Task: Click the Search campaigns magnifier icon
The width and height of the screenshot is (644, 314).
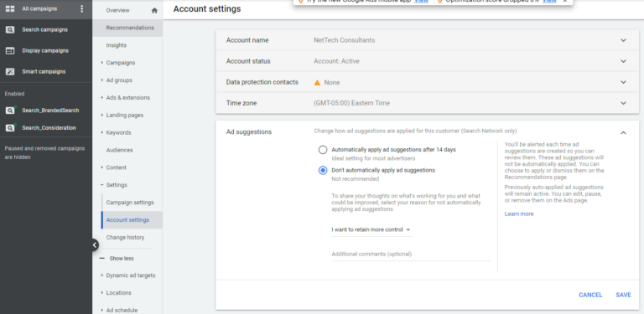Action: pos(10,29)
